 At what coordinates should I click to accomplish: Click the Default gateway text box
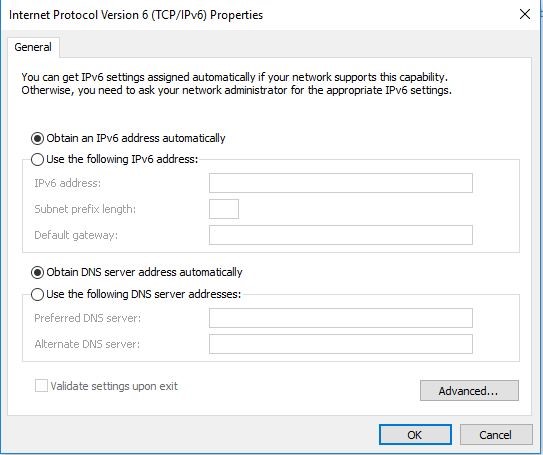pos(341,235)
